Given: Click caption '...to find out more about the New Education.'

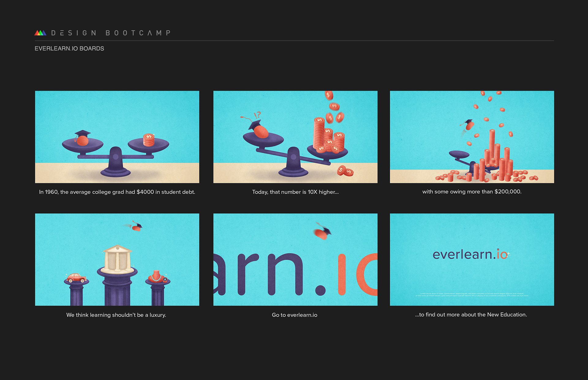Looking at the screenshot, I should (471, 315).
